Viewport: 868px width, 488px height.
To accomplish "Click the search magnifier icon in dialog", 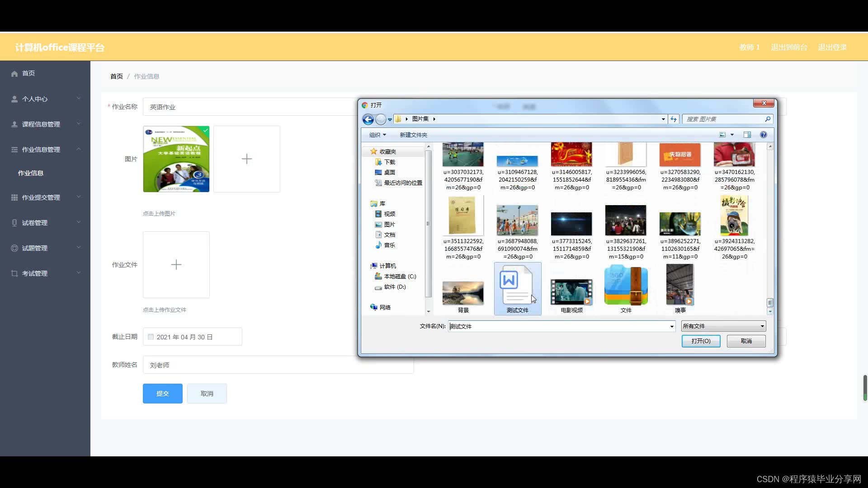I will click(767, 119).
